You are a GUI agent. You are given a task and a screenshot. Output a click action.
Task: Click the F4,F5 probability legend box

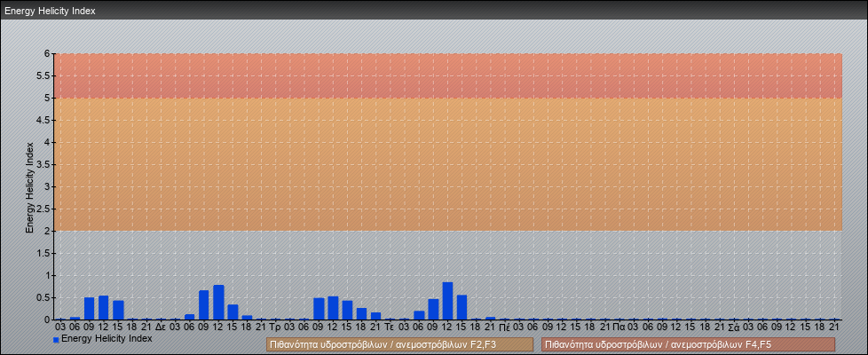(688, 344)
